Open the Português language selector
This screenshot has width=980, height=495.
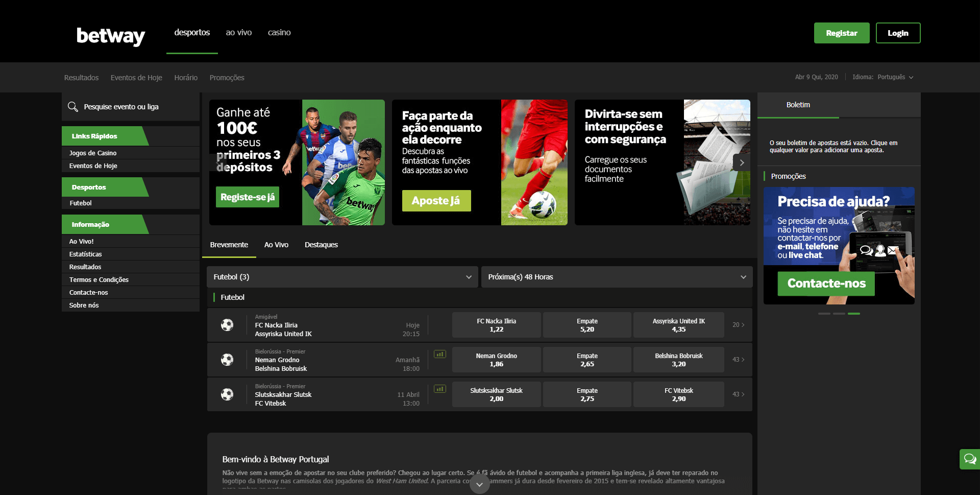pyautogui.click(x=895, y=77)
